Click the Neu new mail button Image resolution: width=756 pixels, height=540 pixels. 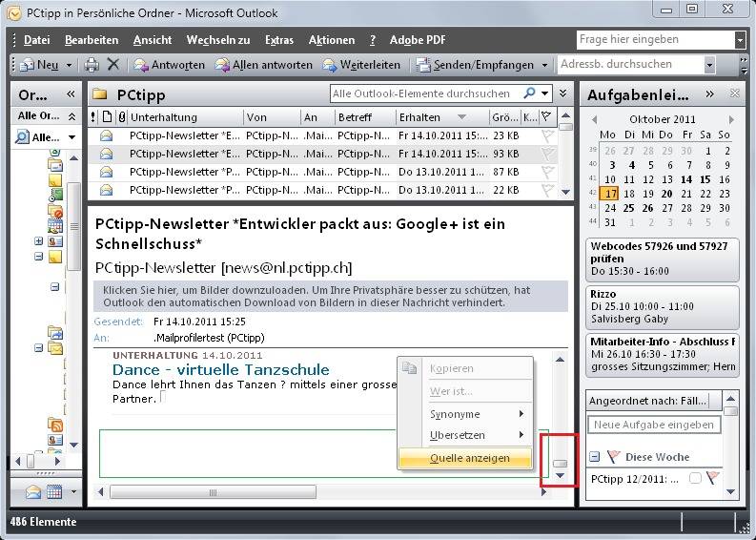coord(39,65)
